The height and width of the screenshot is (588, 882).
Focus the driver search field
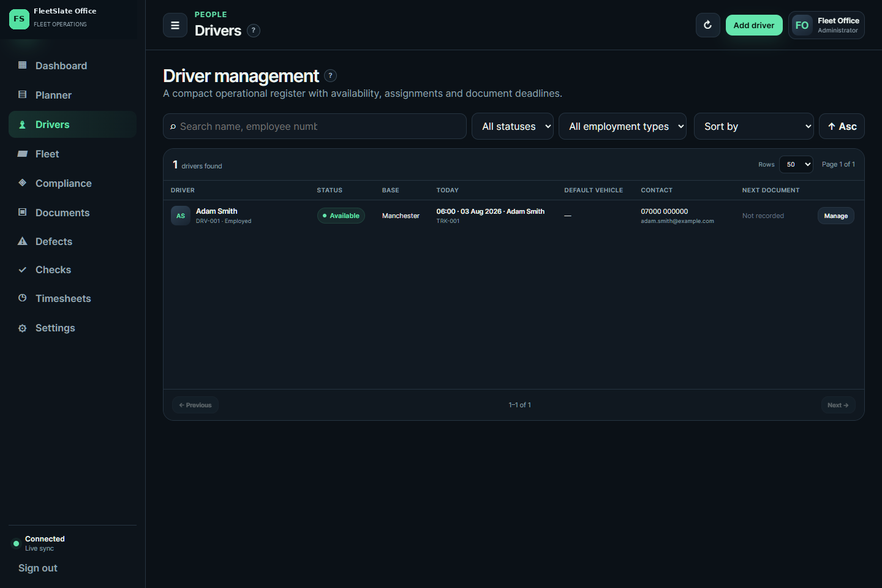coord(315,126)
